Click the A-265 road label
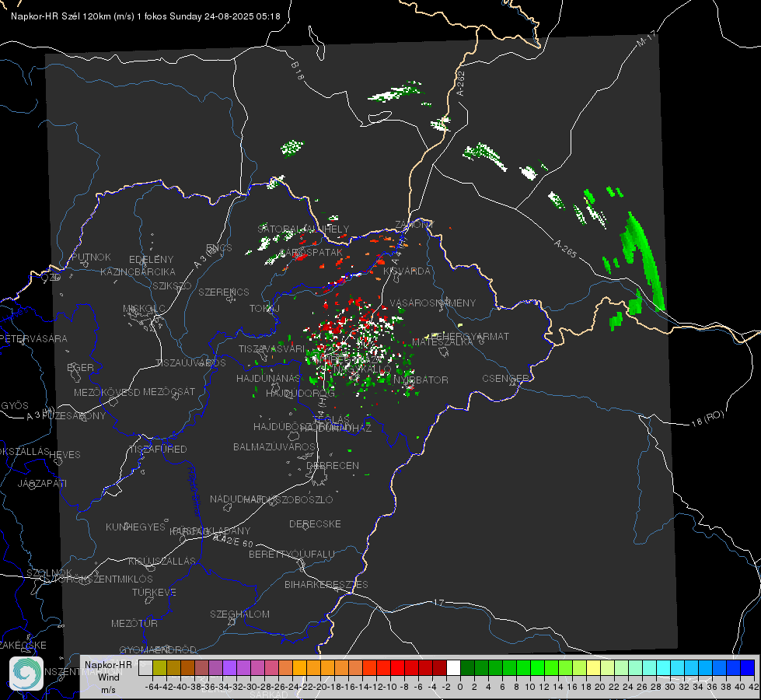Viewport: 761px width, 700px height. pos(565,248)
